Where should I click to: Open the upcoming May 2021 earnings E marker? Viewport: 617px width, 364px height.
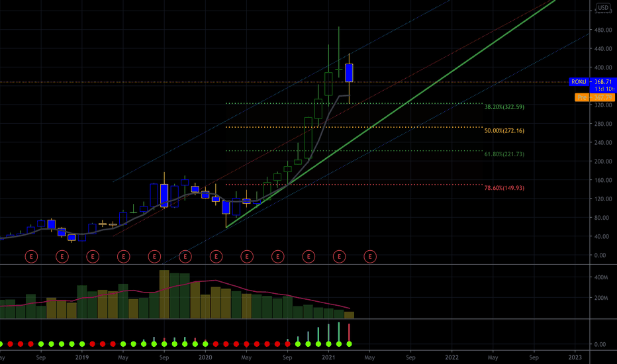tap(370, 257)
